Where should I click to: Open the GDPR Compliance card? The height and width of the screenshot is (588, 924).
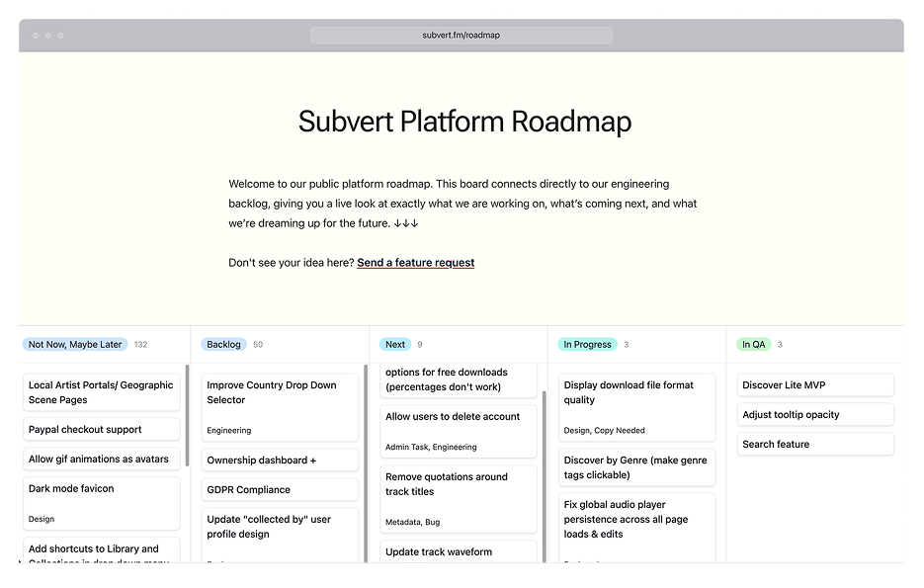click(x=280, y=489)
